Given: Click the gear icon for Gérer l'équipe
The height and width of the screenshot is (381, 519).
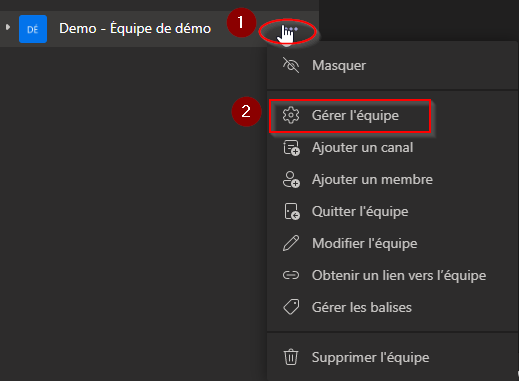Looking at the screenshot, I should tap(291, 115).
